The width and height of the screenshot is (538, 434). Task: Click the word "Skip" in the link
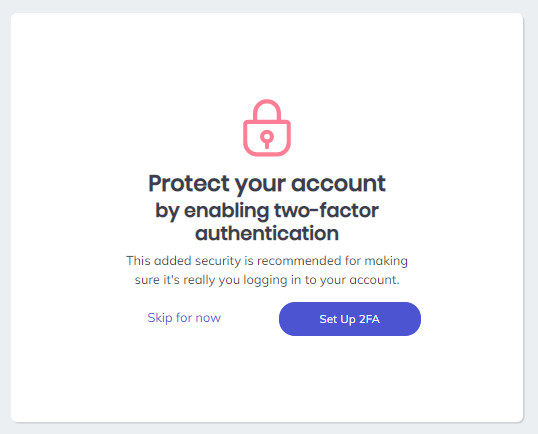160,318
